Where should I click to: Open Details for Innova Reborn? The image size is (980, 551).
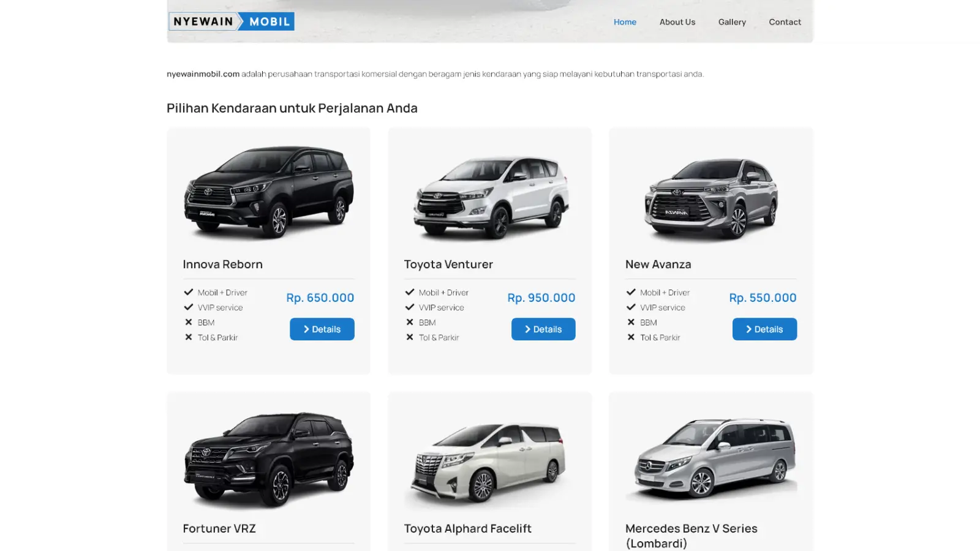(322, 329)
